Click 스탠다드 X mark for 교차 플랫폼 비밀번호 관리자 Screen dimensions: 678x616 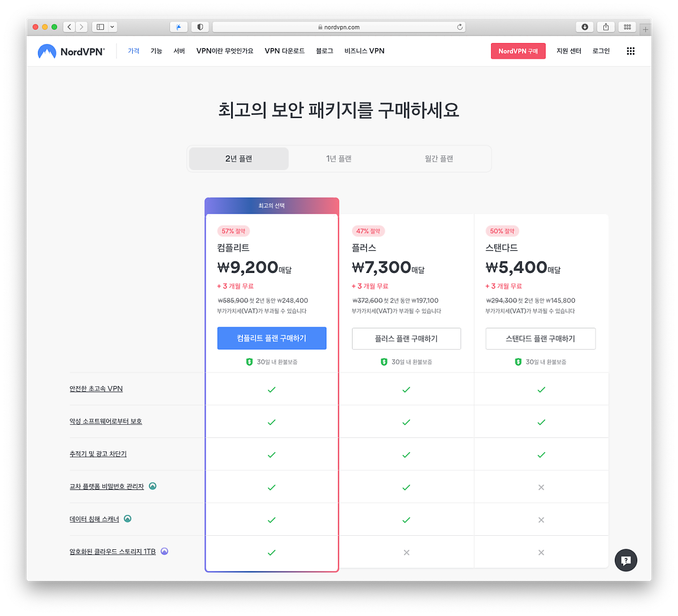coord(541,487)
